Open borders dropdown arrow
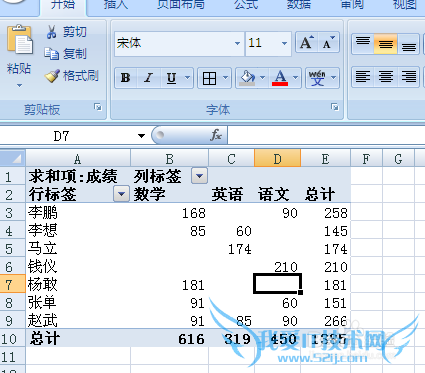 click(226, 78)
